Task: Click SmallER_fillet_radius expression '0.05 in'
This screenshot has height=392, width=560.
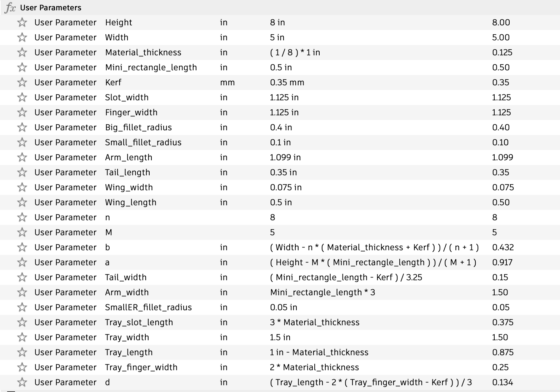Action: point(284,307)
